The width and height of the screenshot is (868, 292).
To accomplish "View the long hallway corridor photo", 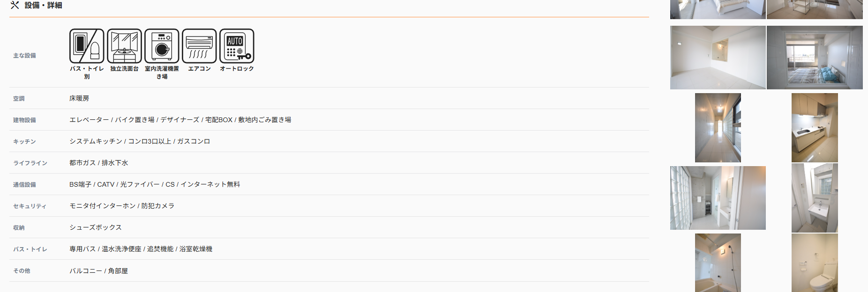I will tap(718, 128).
